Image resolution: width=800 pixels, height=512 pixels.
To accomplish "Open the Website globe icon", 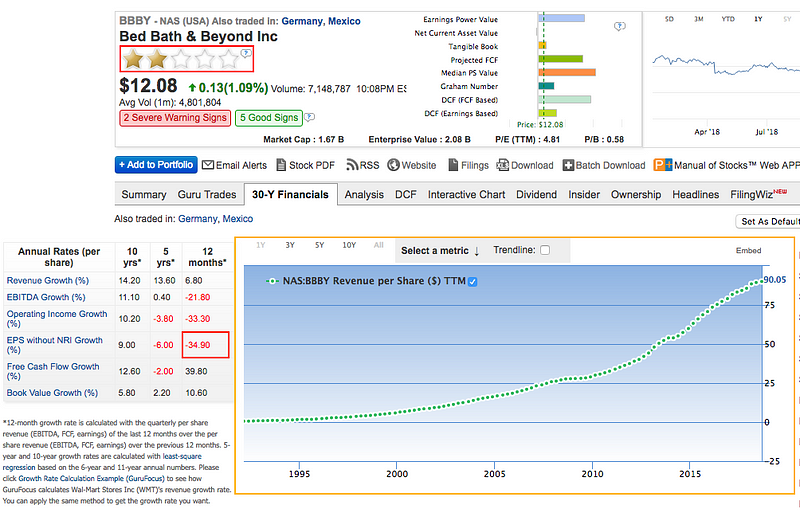I will tap(393, 165).
